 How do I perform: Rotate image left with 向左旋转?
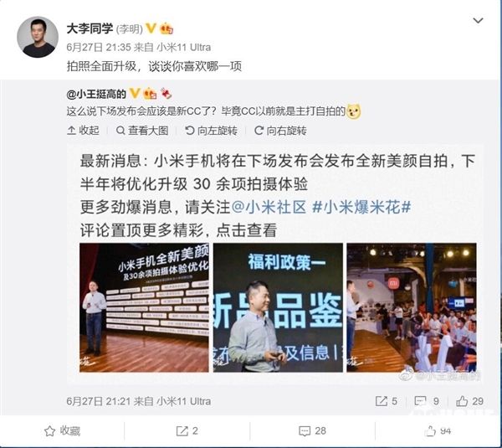coord(212,131)
